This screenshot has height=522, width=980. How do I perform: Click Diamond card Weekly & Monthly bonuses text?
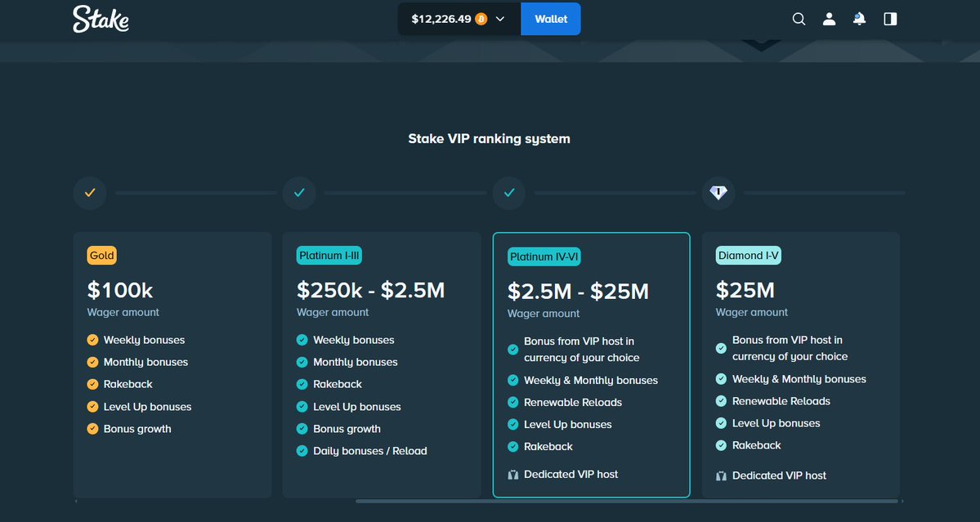click(799, 379)
